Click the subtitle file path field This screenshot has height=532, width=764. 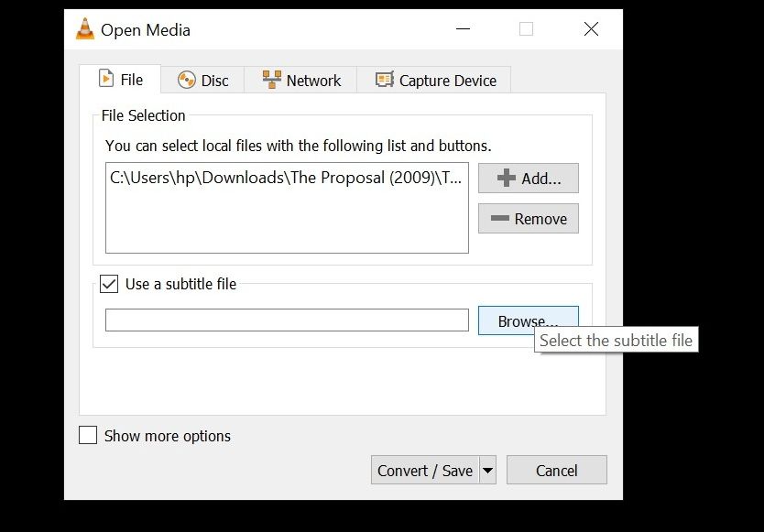pyautogui.click(x=287, y=320)
